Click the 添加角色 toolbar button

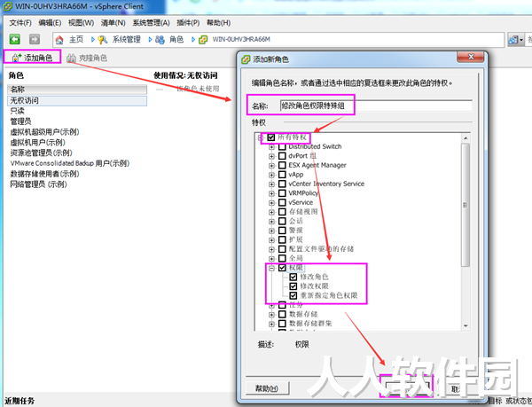pos(32,58)
